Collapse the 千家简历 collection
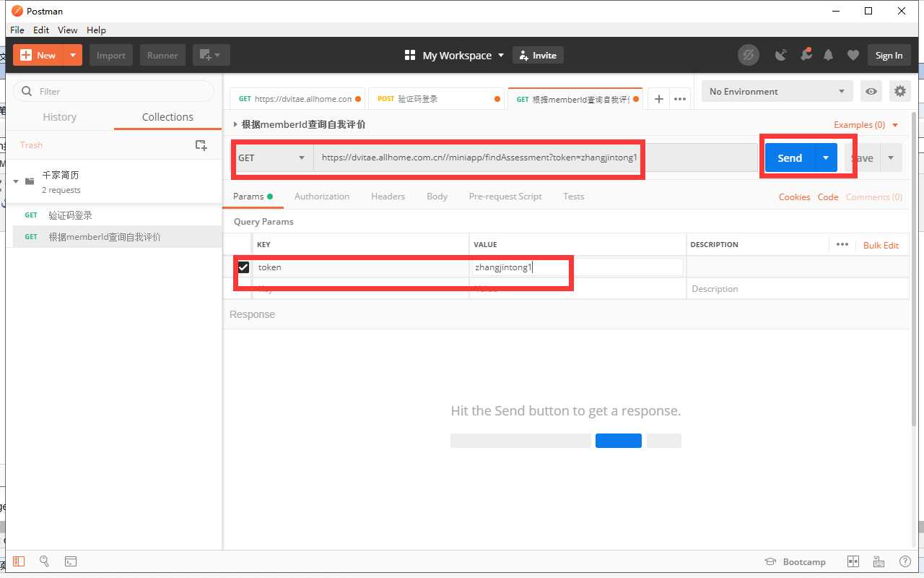 click(x=16, y=181)
